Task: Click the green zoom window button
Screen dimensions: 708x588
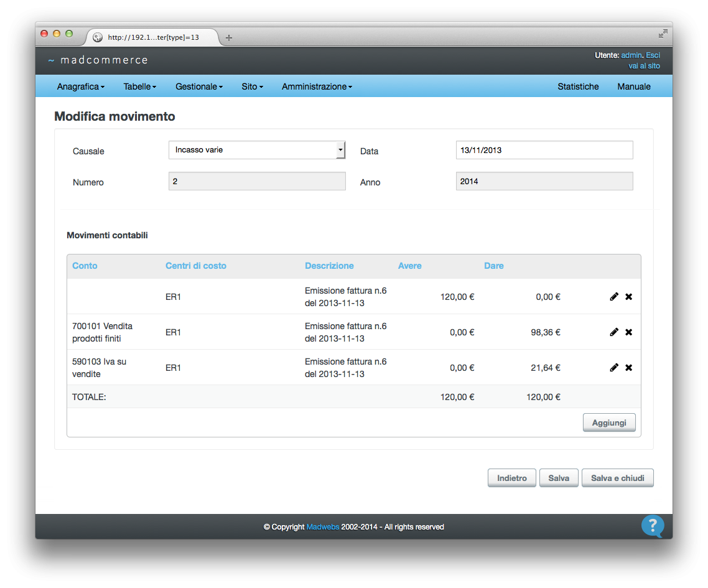Action: 69,34
